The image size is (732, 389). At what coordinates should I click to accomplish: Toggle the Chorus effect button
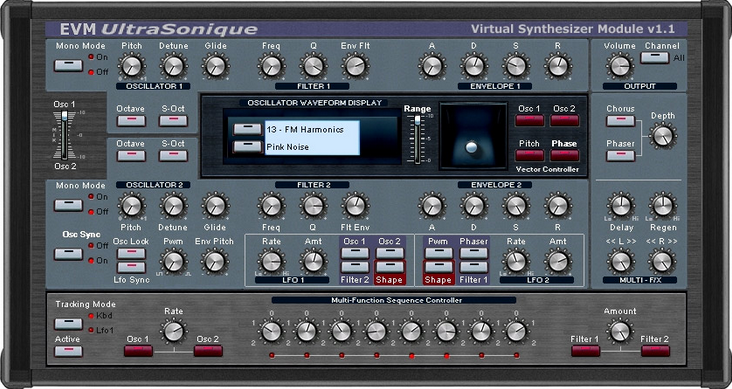(620, 121)
